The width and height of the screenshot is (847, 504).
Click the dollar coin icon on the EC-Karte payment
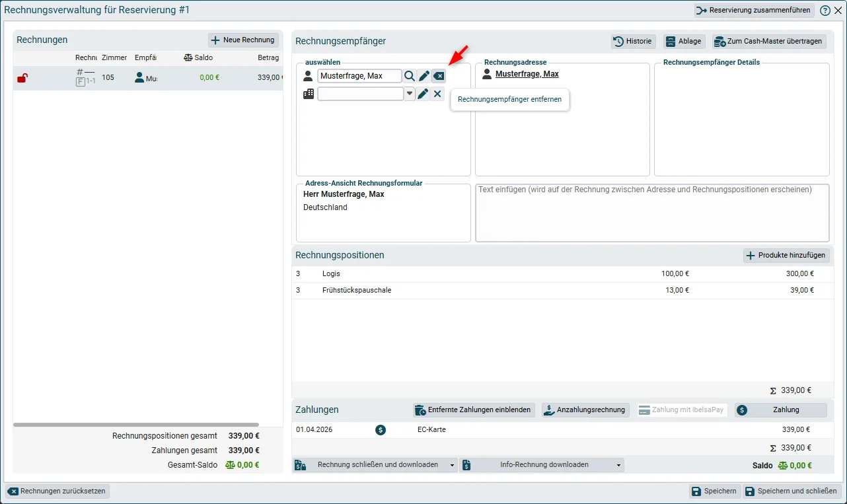coord(381,429)
